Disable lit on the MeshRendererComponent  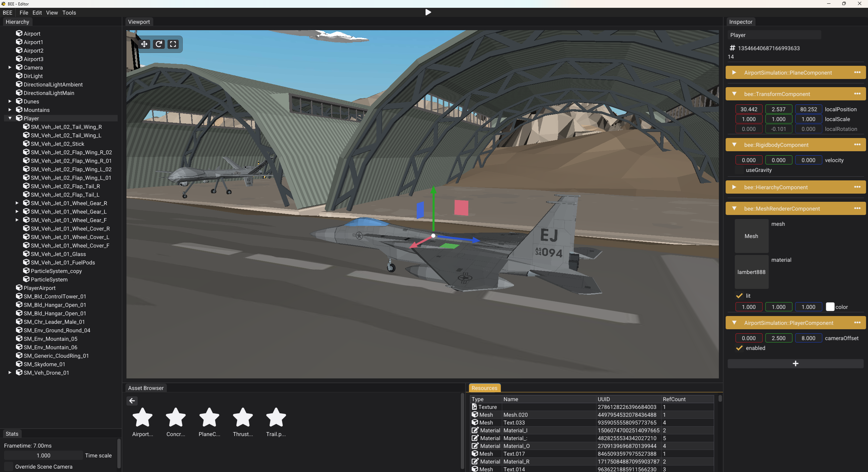tap(739, 295)
